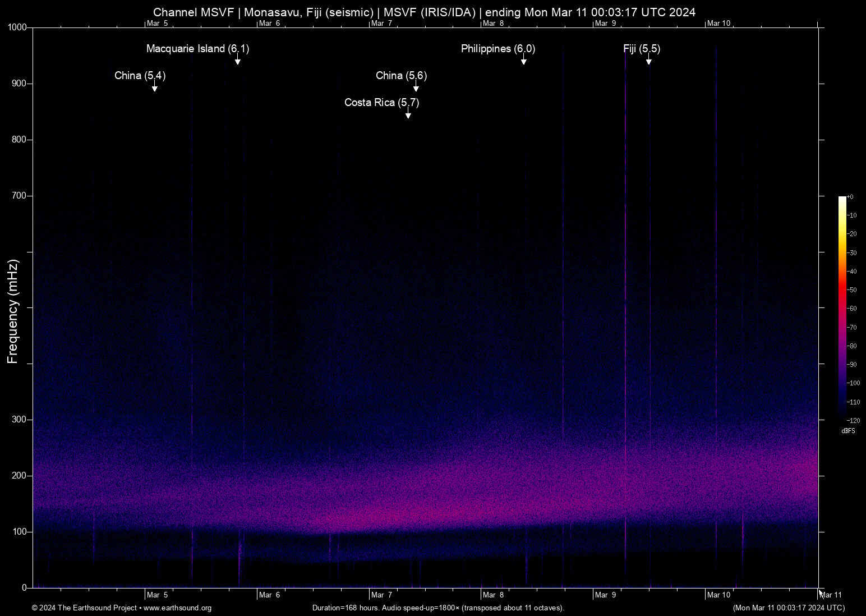Click the arrow marker under Fiji (5.5)
This screenshot has height=616, width=866.
click(x=649, y=61)
